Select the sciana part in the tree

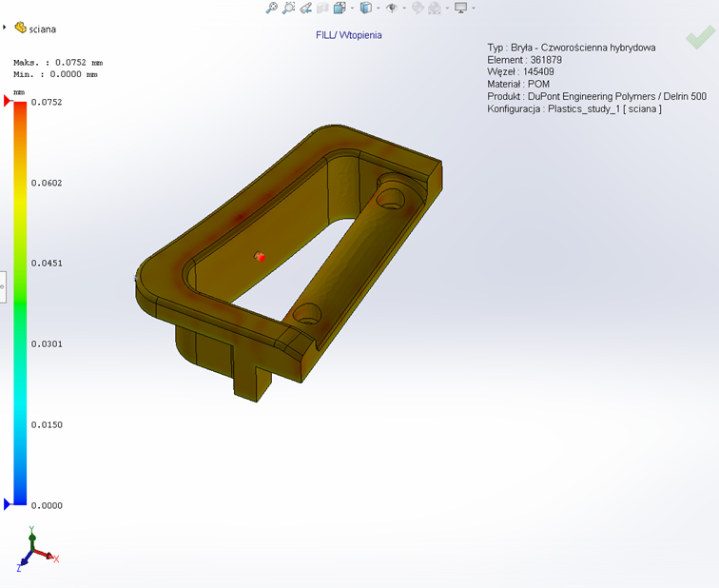pos(42,29)
